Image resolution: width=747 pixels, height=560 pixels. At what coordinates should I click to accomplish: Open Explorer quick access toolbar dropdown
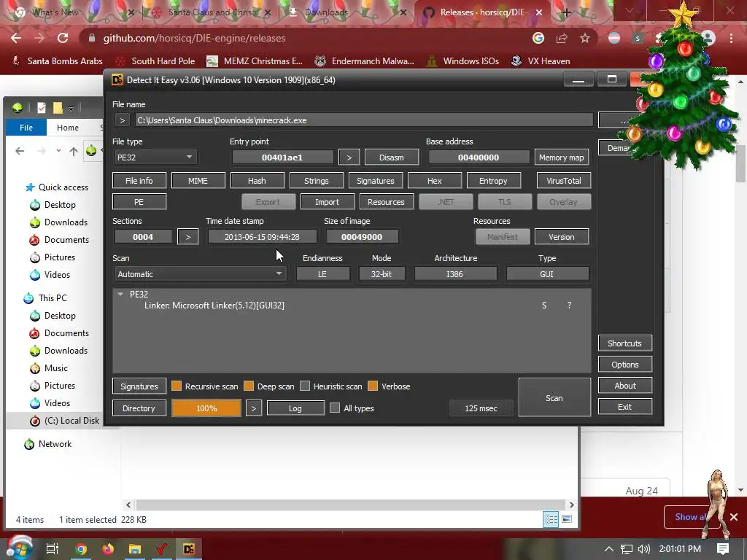click(x=71, y=109)
